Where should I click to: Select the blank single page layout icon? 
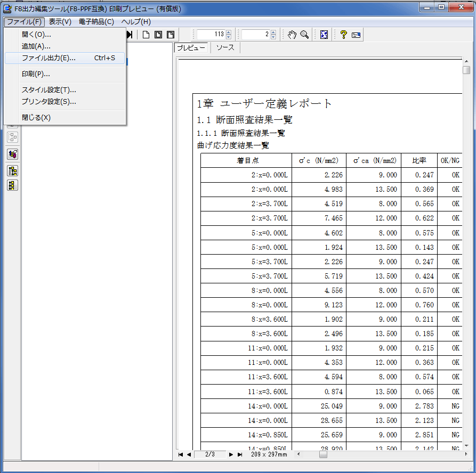(x=146, y=35)
